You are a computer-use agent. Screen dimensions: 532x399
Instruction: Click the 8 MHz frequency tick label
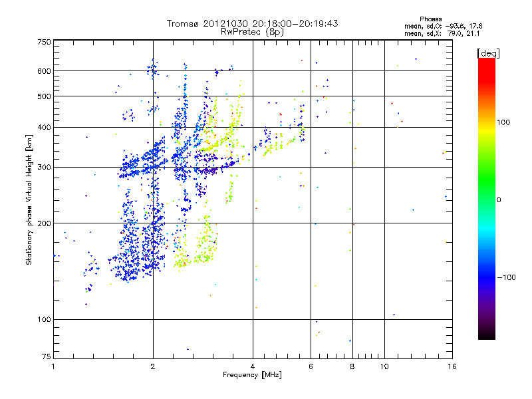click(352, 366)
